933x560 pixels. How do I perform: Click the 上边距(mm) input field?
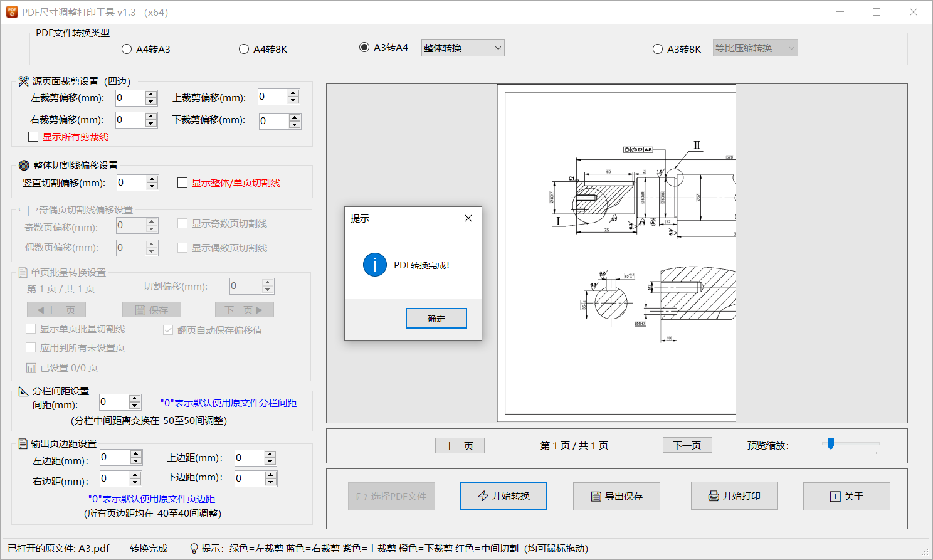[249, 458]
